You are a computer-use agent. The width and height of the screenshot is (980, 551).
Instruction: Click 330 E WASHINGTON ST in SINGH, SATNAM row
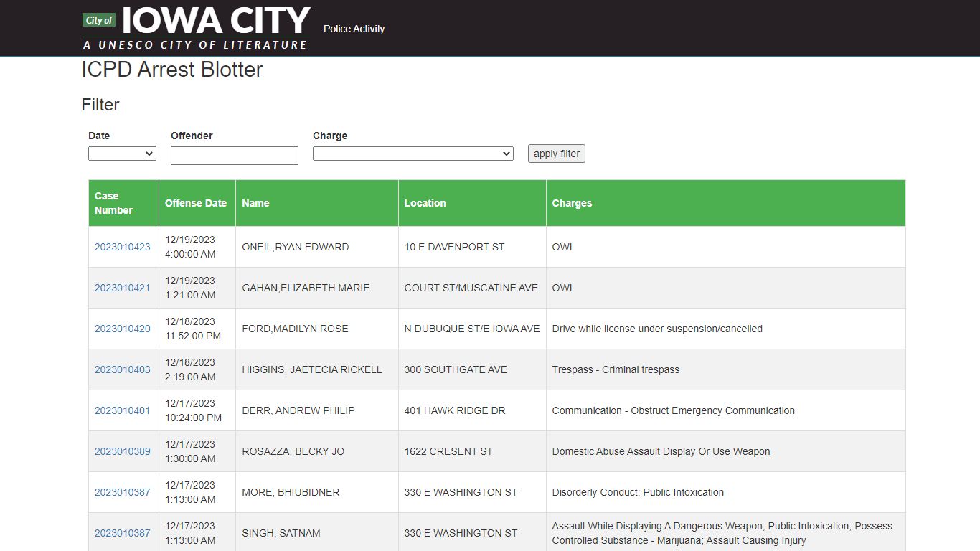[461, 533]
